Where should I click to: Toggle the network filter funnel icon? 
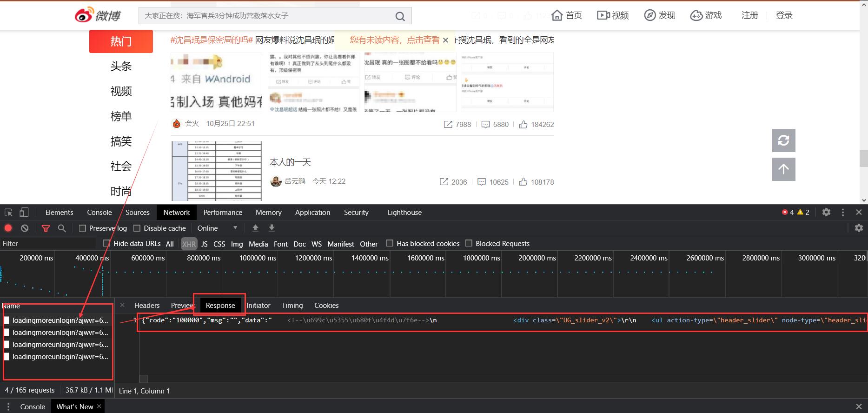46,228
